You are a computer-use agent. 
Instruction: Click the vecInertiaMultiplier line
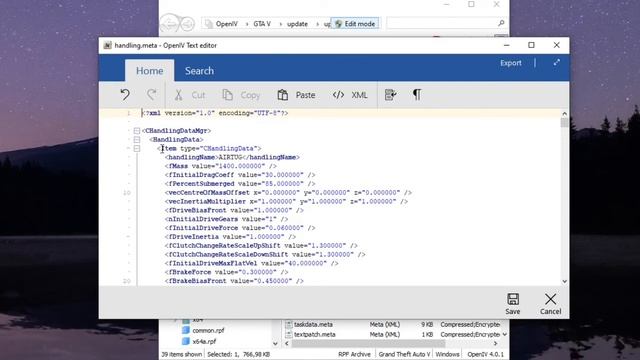pos(286,202)
